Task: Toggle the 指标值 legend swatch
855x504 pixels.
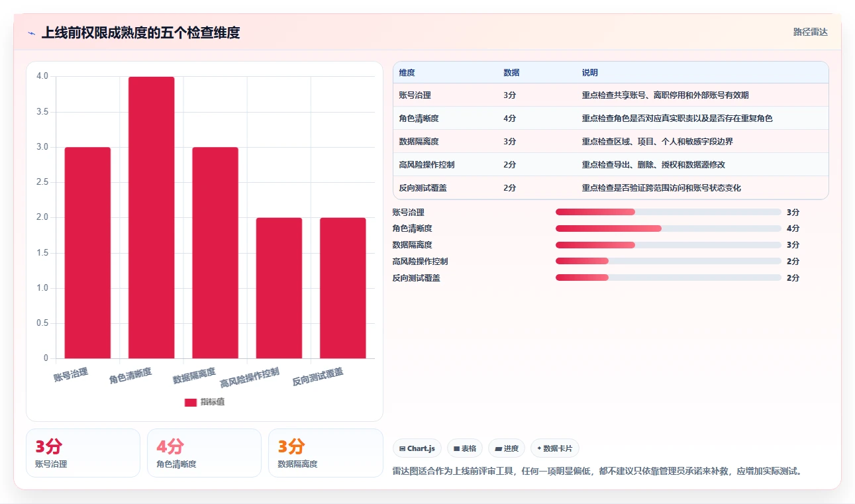Action: click(190, 402)
